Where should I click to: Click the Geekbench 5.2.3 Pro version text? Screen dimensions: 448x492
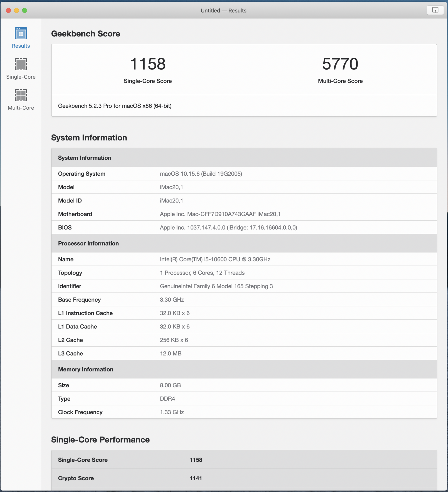pyautogui.click(x=115, y=106)
